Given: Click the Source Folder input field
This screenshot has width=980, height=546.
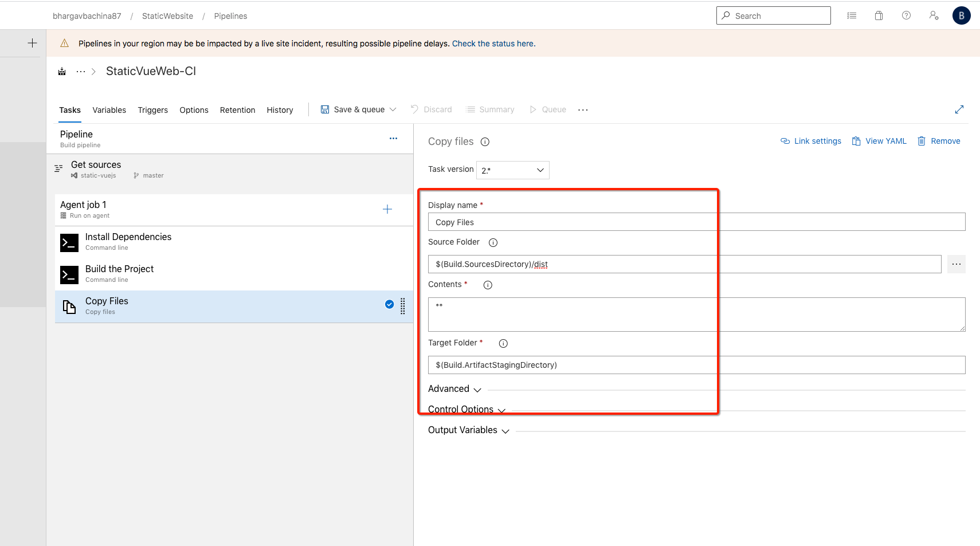Looking at the screenshot, I should (684, 264).
